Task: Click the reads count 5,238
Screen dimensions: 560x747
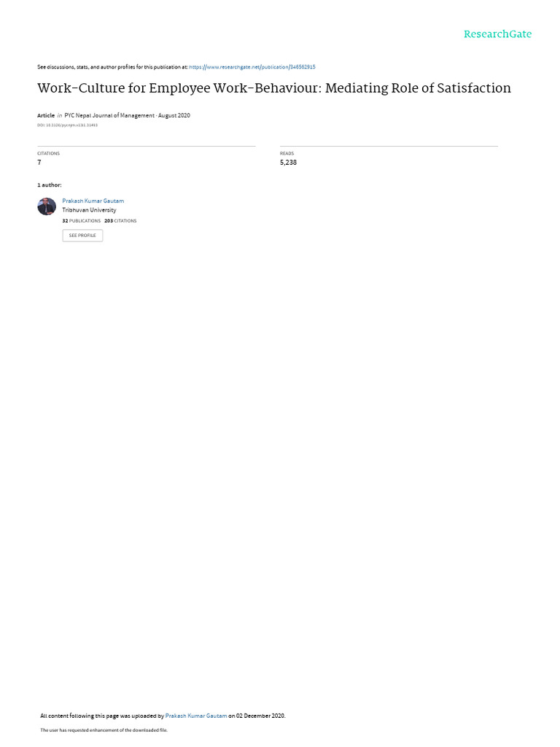Action: [x=288, y=163]
